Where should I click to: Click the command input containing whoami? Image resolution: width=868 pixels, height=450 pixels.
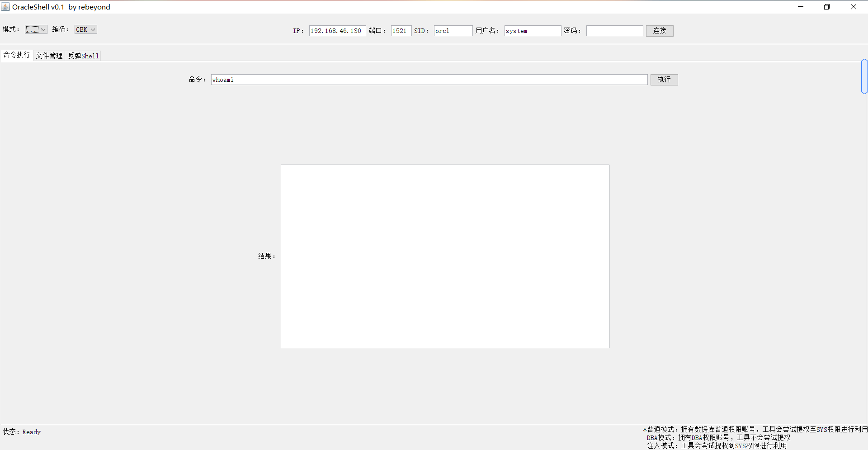tap(429, 80)
